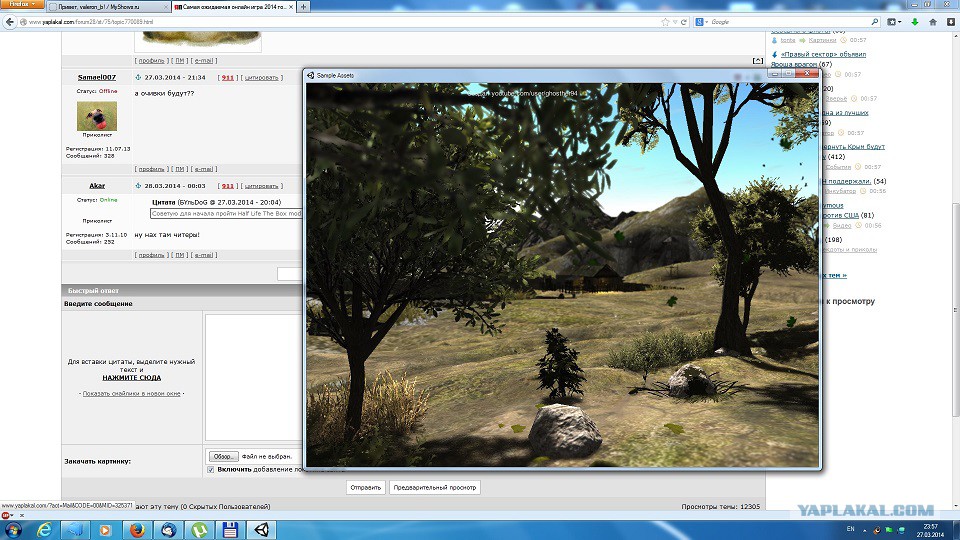Screen dimensions: 960x540
Task: Click the quote link on Samael007's post
Action: pos(261,78)
